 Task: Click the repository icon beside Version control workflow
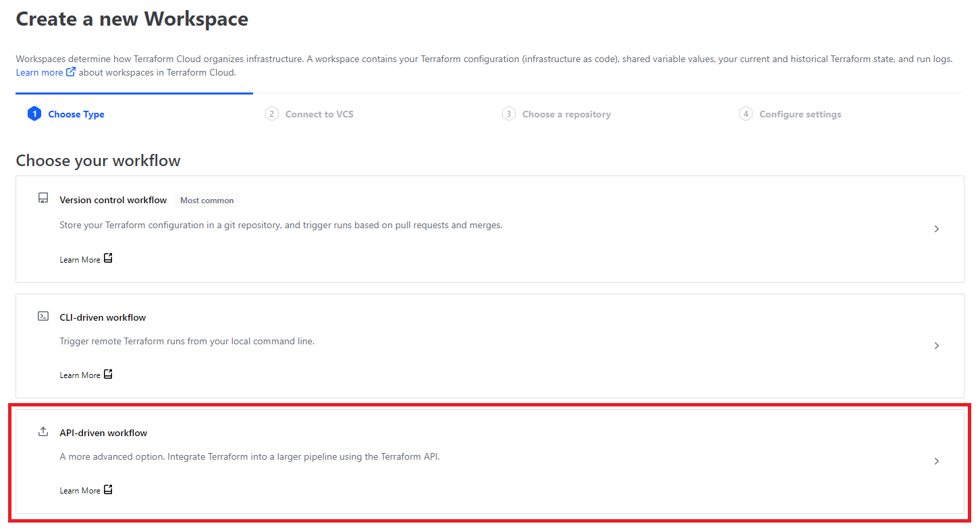43,198
